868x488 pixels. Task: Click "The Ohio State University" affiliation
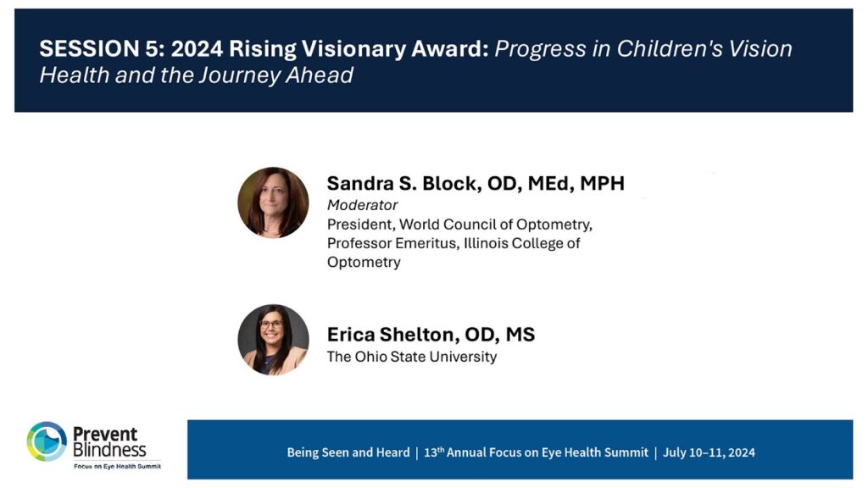click(x=411, y=357)
